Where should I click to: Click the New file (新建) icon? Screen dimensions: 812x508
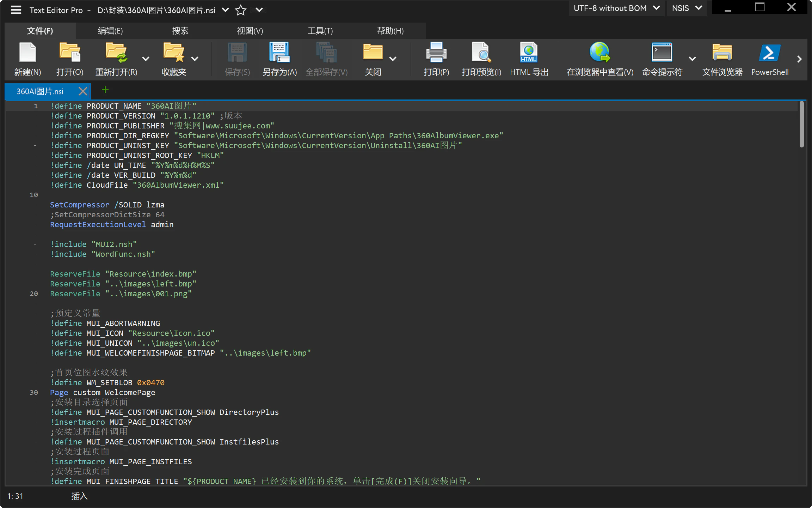[27, 53]
